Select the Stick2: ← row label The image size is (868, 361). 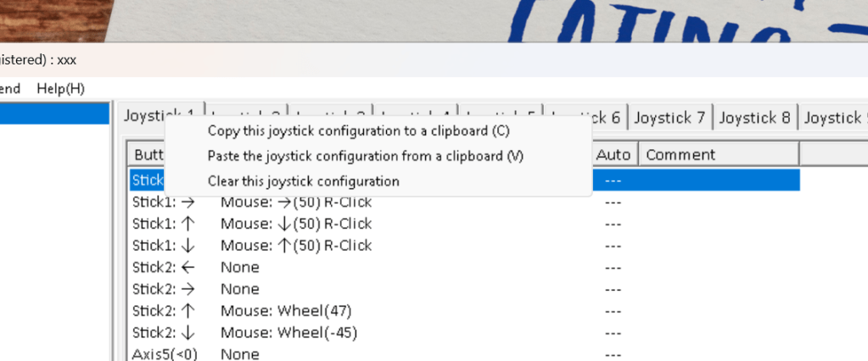[164, 268]
